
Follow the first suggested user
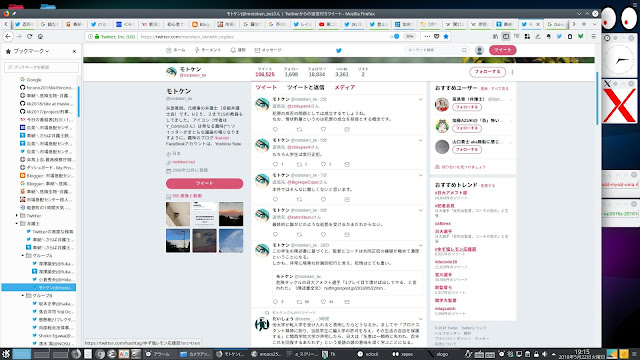pyautogui.click(x=467, y=107)
